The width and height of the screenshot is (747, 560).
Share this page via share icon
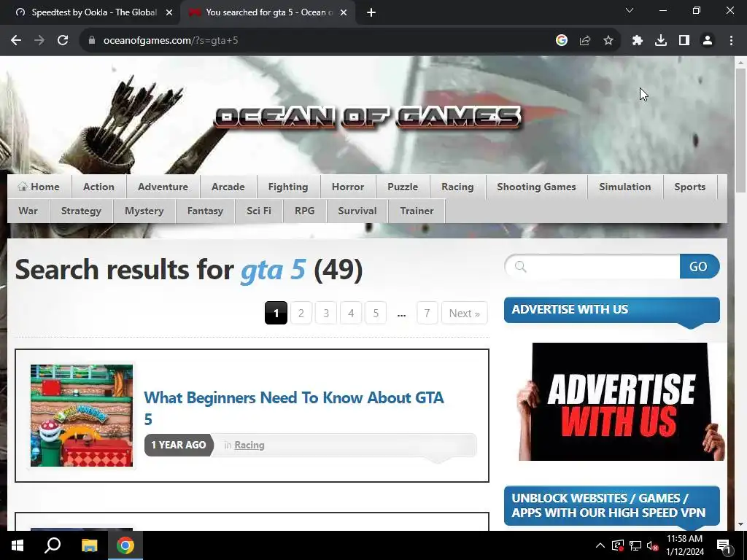tap(585, 41)
